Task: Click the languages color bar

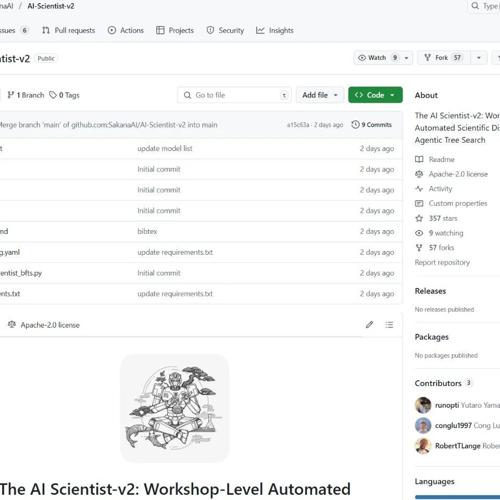Action: (x=457, y=497)
